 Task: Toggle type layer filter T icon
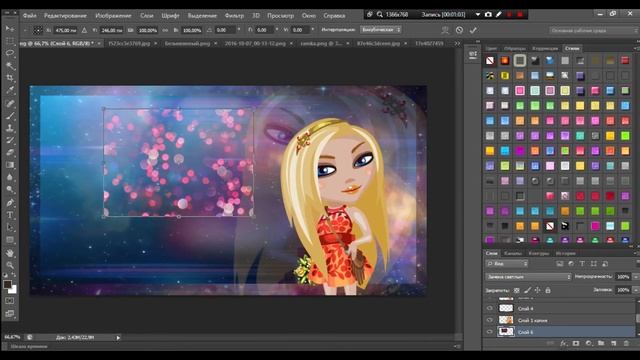(x=582, y=264)
